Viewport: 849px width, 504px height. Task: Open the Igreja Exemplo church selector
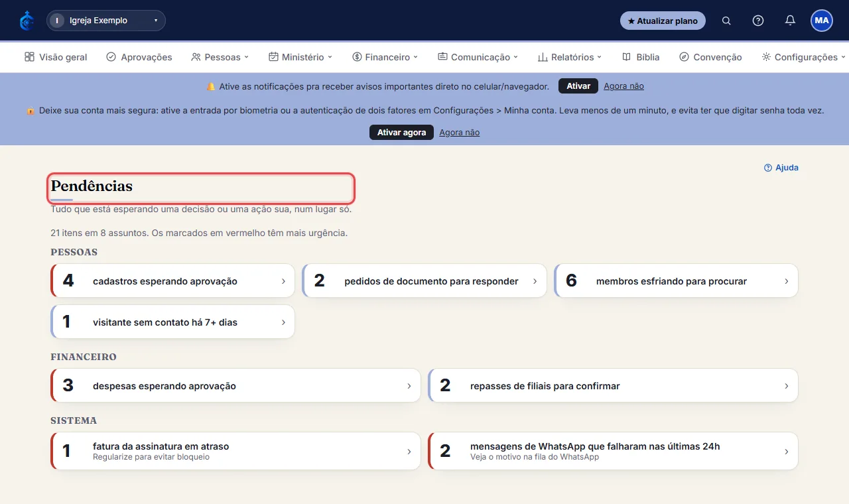pos(106,21)
